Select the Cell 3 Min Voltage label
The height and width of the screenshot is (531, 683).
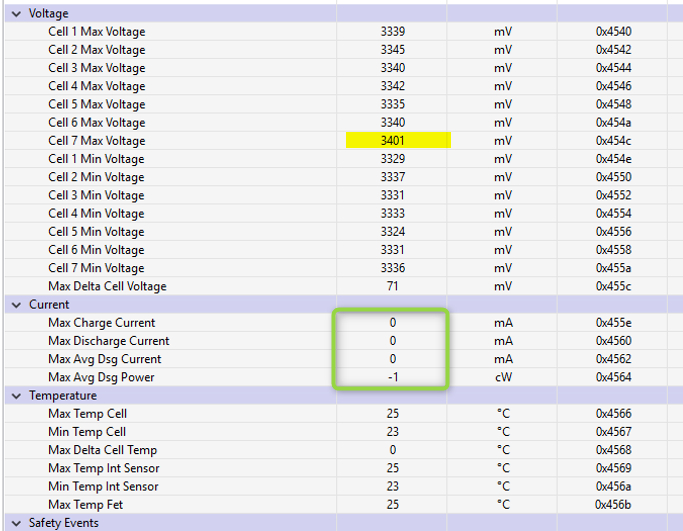tap(96, 196)
